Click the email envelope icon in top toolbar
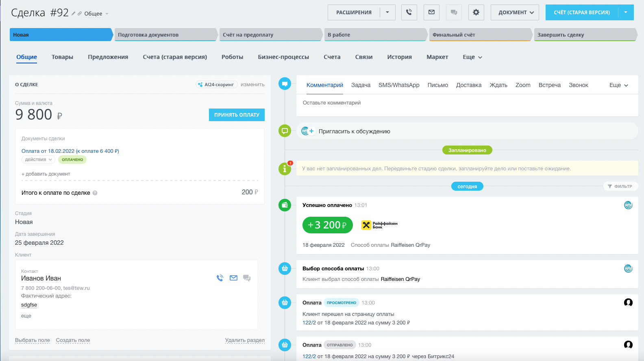The height and width of the screenshot is (361, 644). pos(431,12)
